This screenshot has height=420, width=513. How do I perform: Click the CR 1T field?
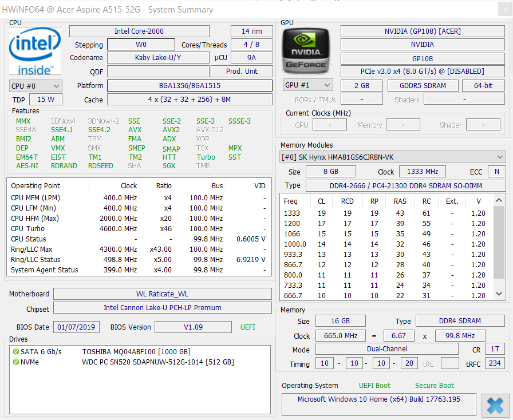coord(495,349)
